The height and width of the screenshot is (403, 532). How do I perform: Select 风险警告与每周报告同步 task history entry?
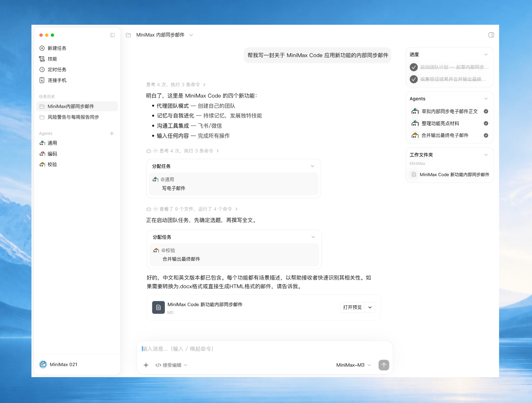pyautogui.click(x=77, y=117)
